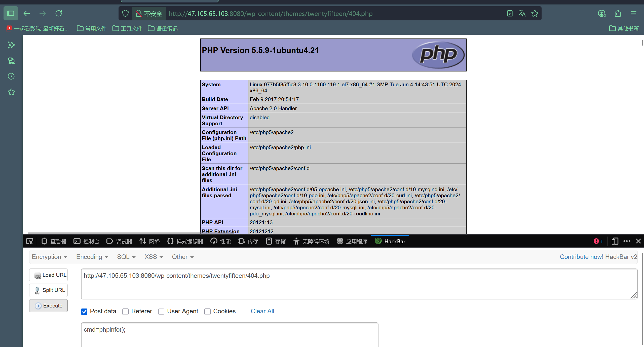Toggle responsive design mode icon
Screen dimensions: 644x347
[615, 241]
